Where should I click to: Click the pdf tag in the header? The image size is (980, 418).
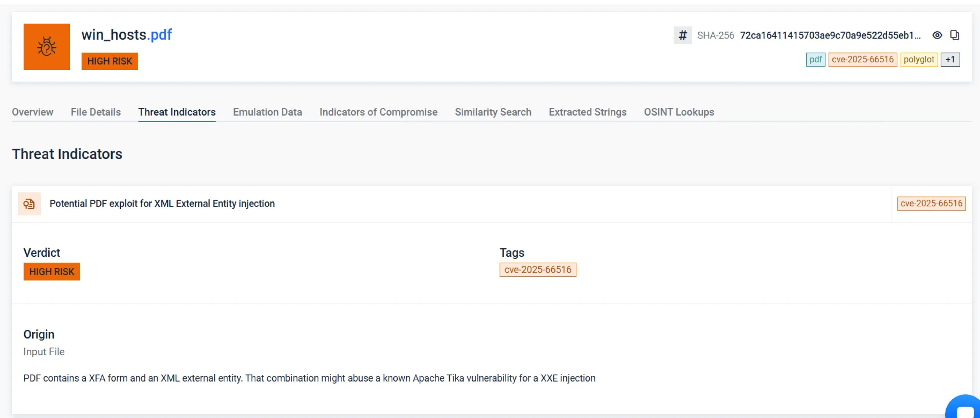click(815, 59)
